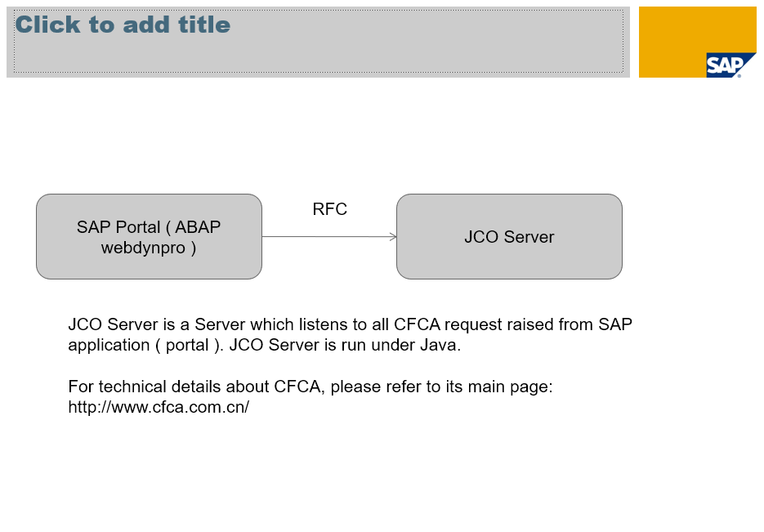Click the paragraph starting "JCO Server is a Server"

coord(350,335)
